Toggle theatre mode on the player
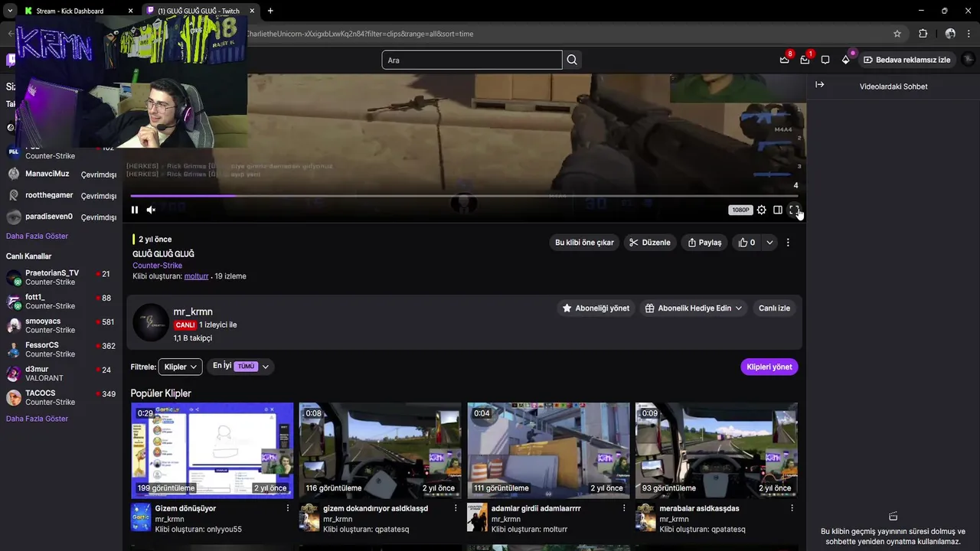Image resolution: width=980 pixels, height=551 pixels. (778, 210)
